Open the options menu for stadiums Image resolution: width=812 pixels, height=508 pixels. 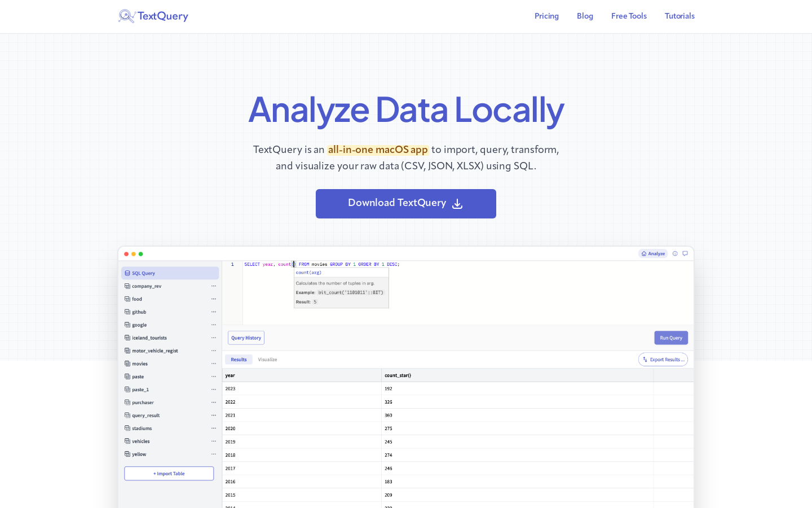[214, 428]
